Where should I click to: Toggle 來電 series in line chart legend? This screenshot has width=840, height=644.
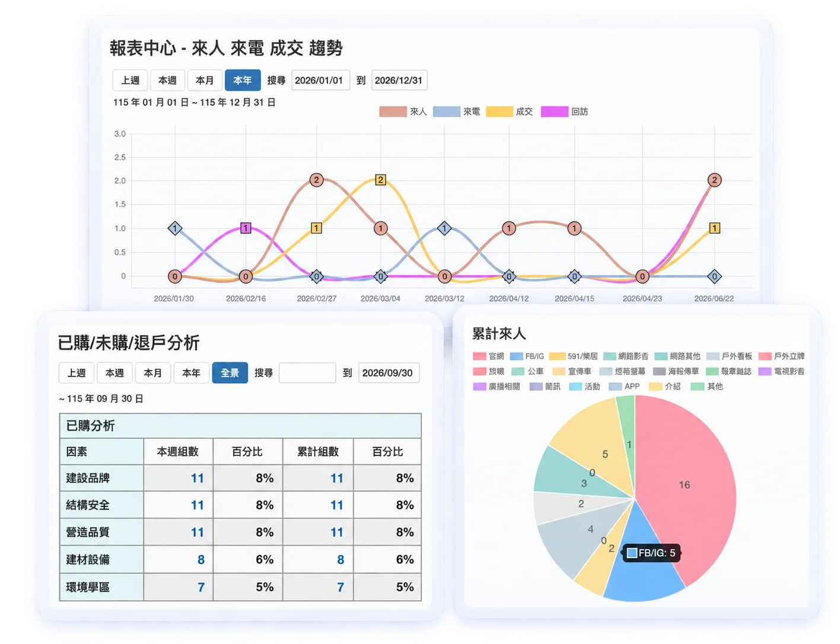coord(456,111)
